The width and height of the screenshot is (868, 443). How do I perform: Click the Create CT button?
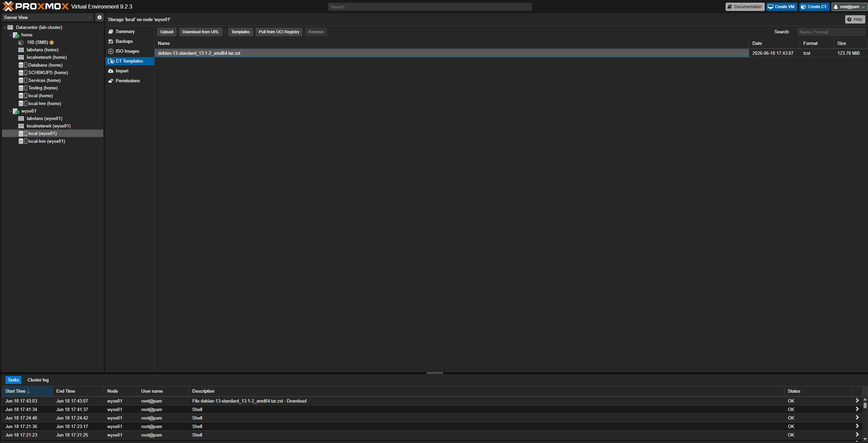point(814,7)
